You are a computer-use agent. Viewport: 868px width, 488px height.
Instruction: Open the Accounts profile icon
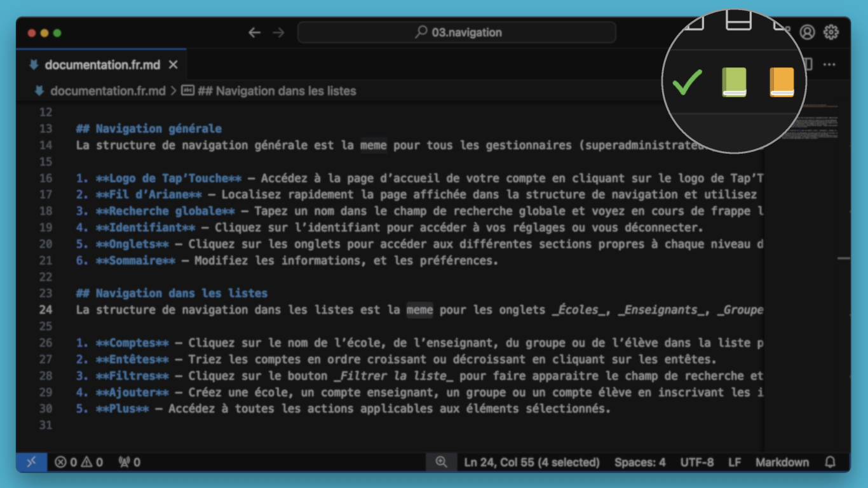(807, 32)
